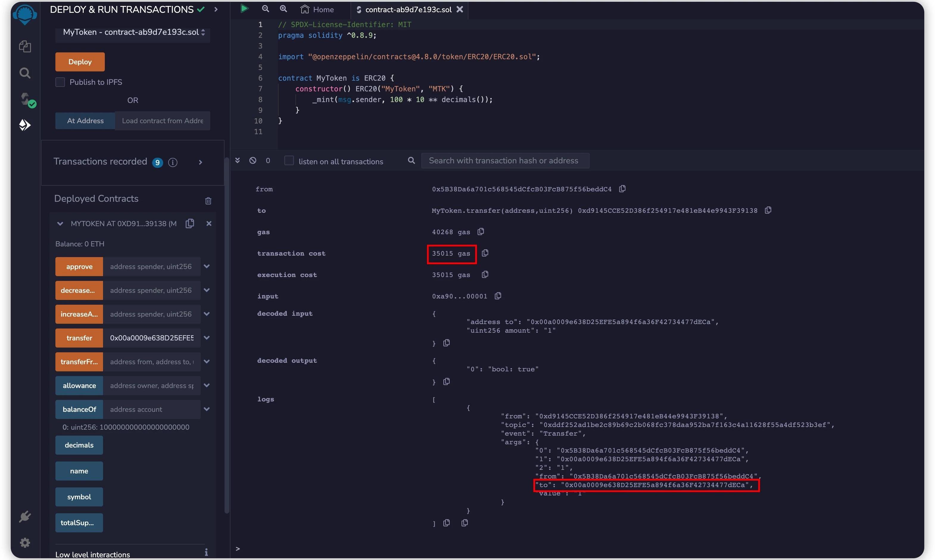
Task: Delete all deployed contracts with the trash icon
Action: click(208, 201)
